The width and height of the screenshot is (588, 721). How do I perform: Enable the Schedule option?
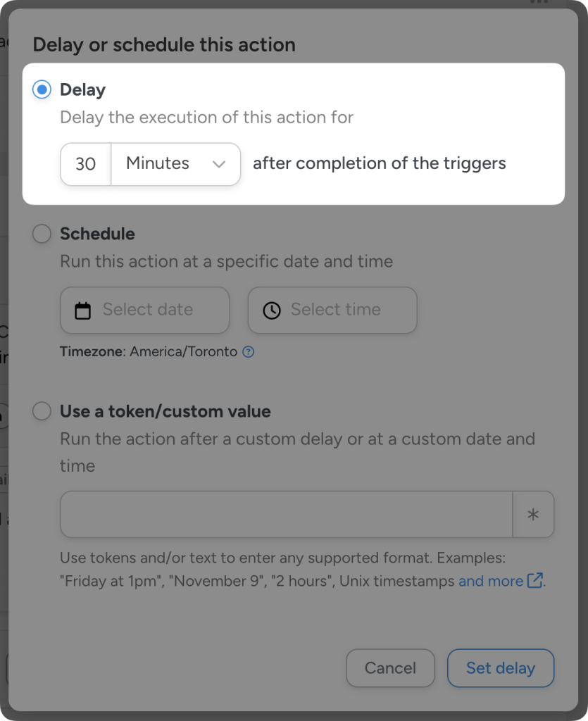coord(41,233)
